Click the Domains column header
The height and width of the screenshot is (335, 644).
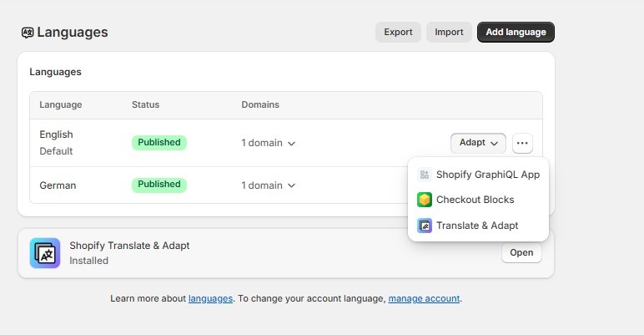point(260,105)
